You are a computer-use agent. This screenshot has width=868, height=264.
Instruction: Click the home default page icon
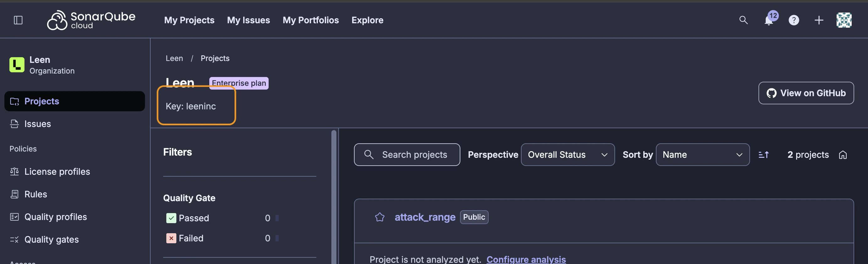pyautogui.click(x=843, y=155)
